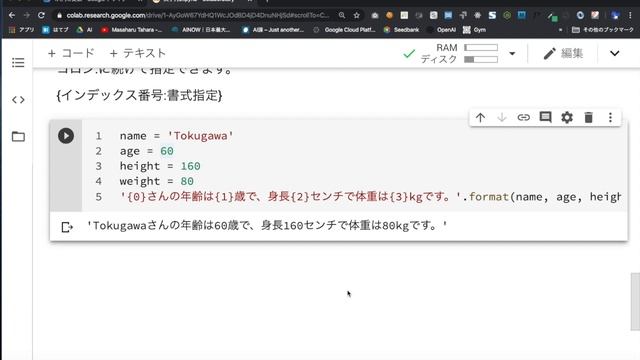Click code line weight = 80

tap(156, 181)
